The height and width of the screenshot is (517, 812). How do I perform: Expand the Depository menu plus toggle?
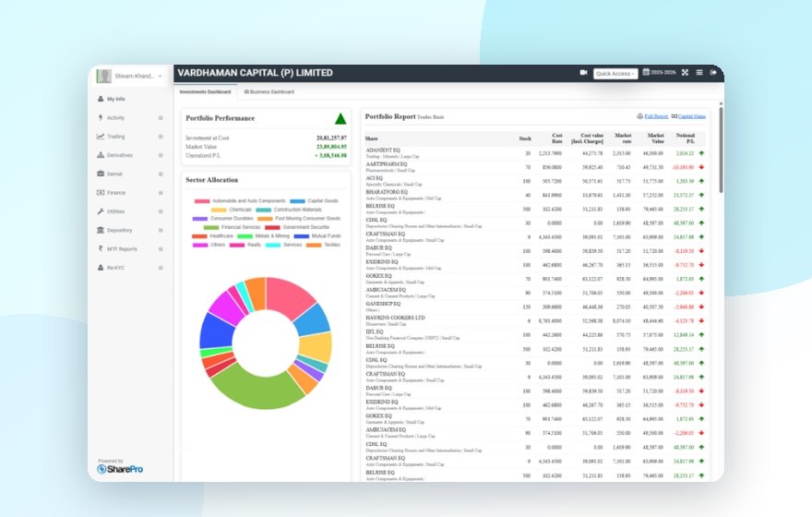pos(161,230)
